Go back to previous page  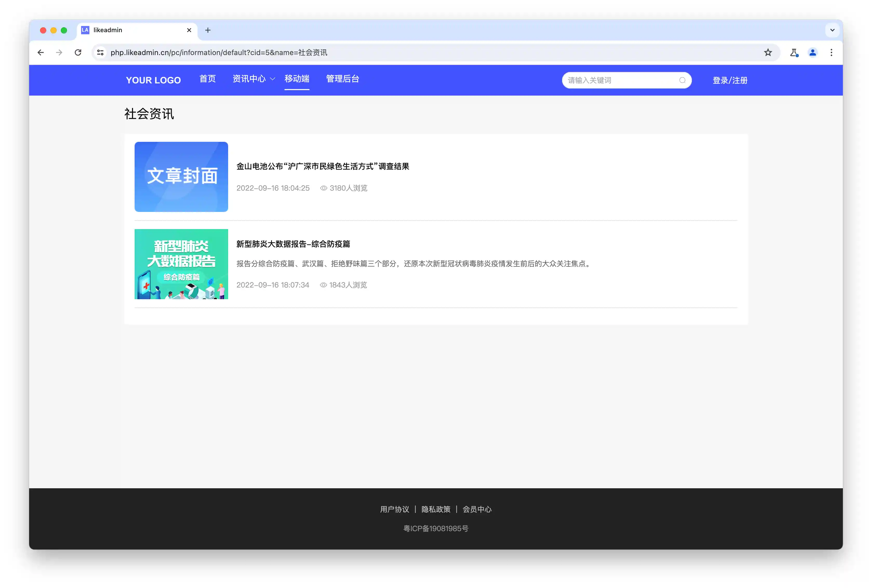point(41,52)
